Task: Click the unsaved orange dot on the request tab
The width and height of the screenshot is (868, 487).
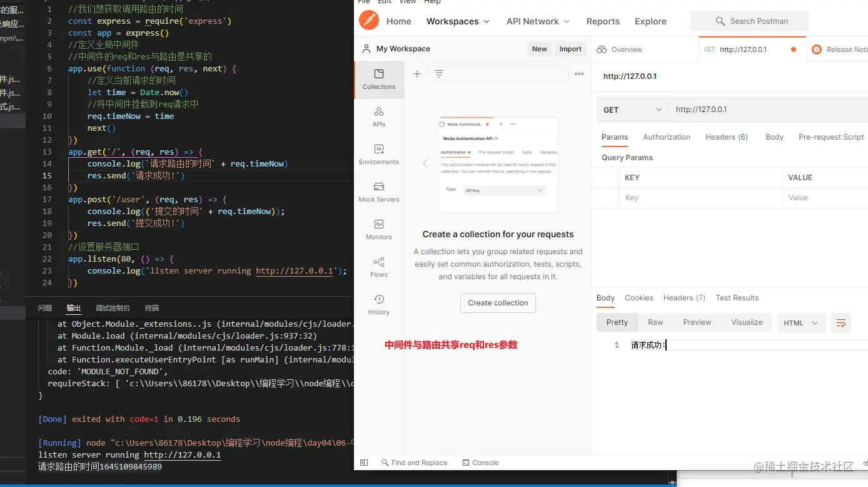Action: click(794, 49)
